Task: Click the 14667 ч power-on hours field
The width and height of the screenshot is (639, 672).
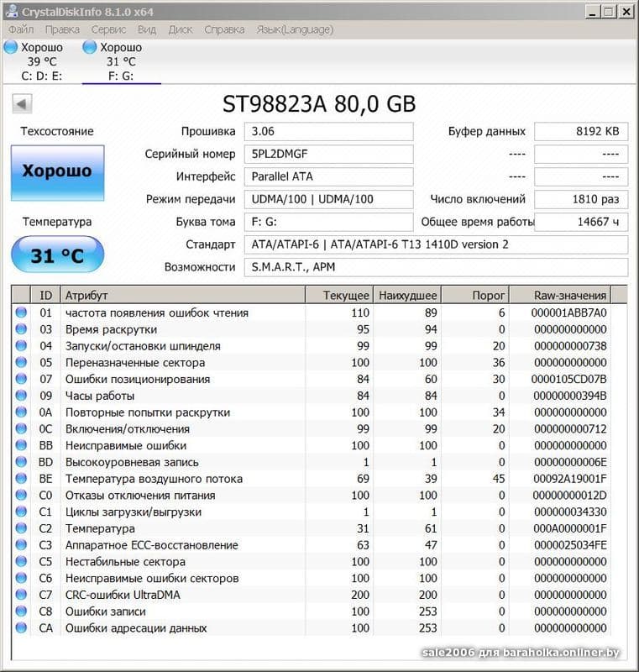Action: pos(581,222)
